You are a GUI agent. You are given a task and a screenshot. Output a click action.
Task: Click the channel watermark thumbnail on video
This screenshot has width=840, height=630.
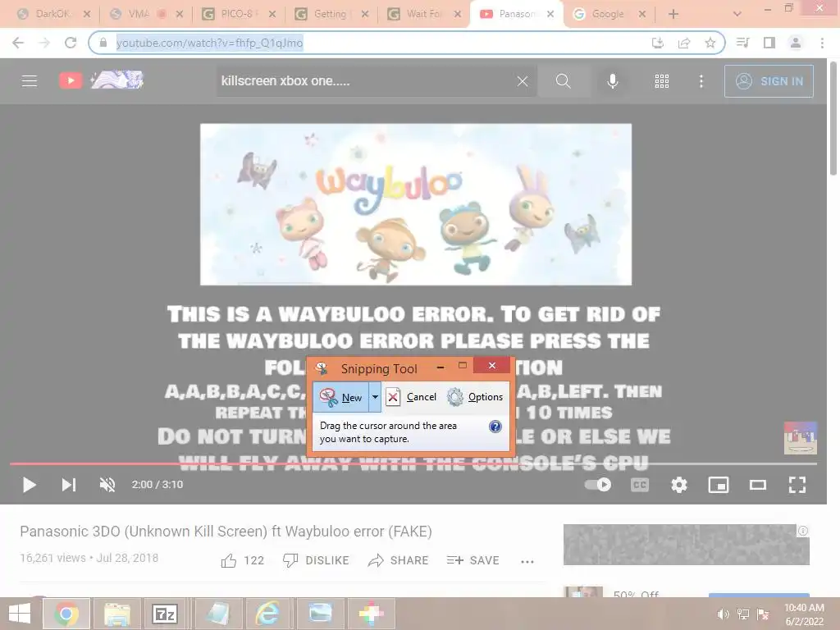click(x=801, y=438)
